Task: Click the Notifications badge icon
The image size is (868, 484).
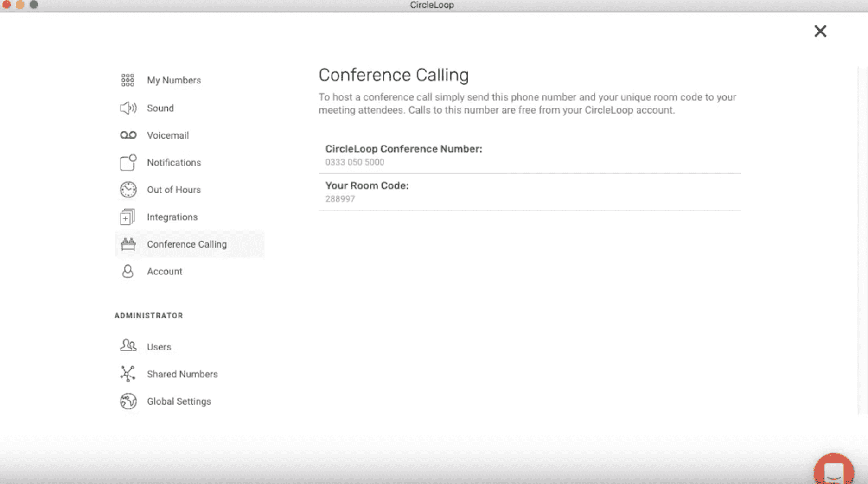Action: coord(128,162)
